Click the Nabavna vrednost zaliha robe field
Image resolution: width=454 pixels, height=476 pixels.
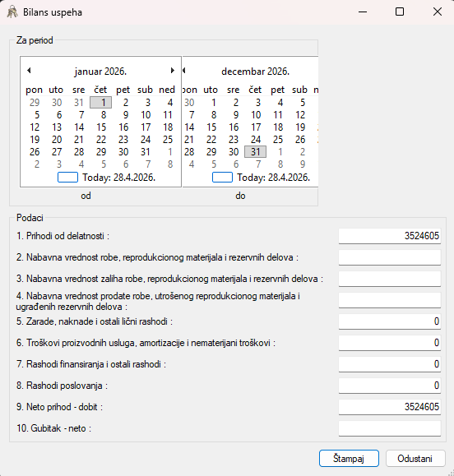pos(390,279)
